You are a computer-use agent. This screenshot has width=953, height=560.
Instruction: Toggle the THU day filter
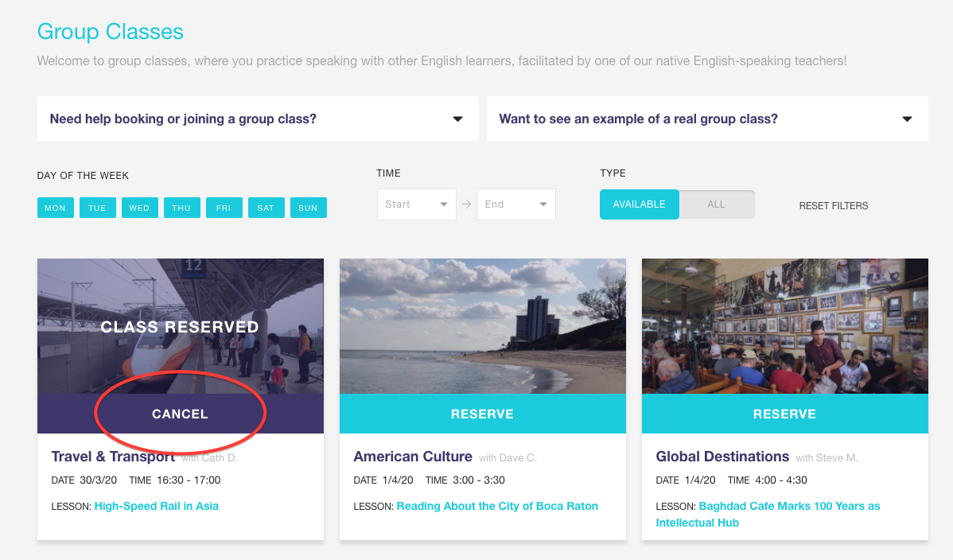181,208
